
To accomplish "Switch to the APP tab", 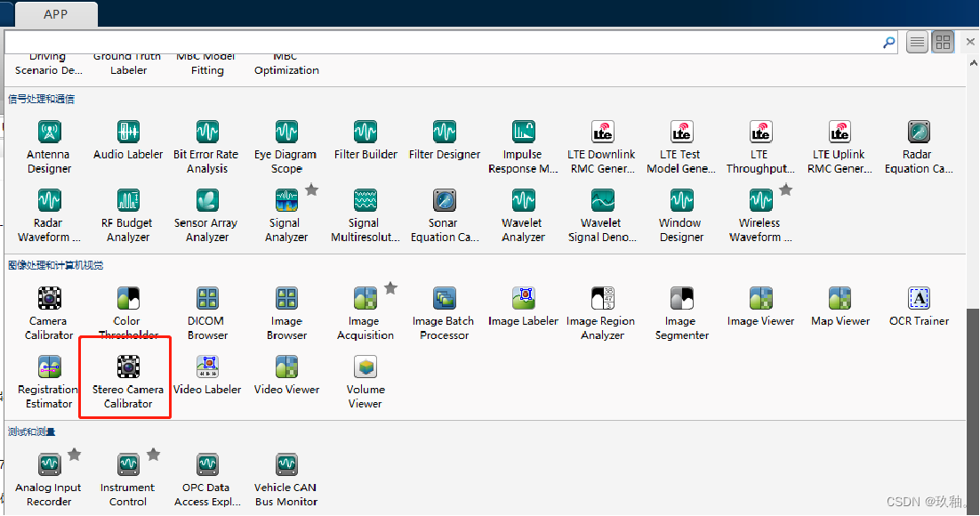I will (x=56, y=14).
